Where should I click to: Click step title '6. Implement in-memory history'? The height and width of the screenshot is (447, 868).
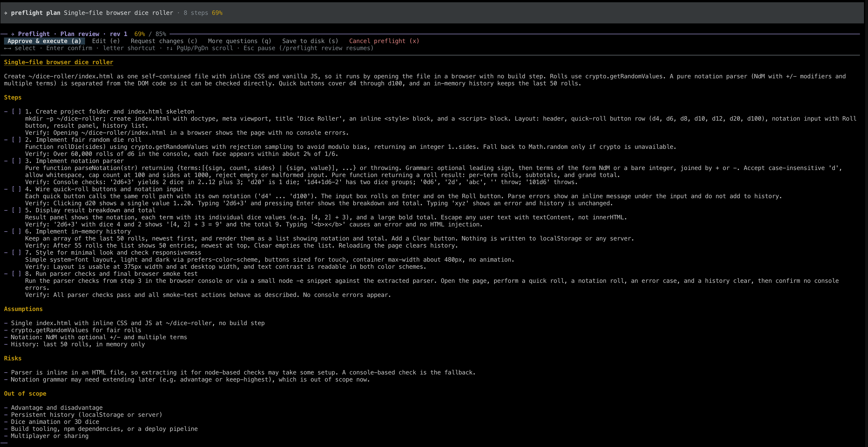coord(78,231)
